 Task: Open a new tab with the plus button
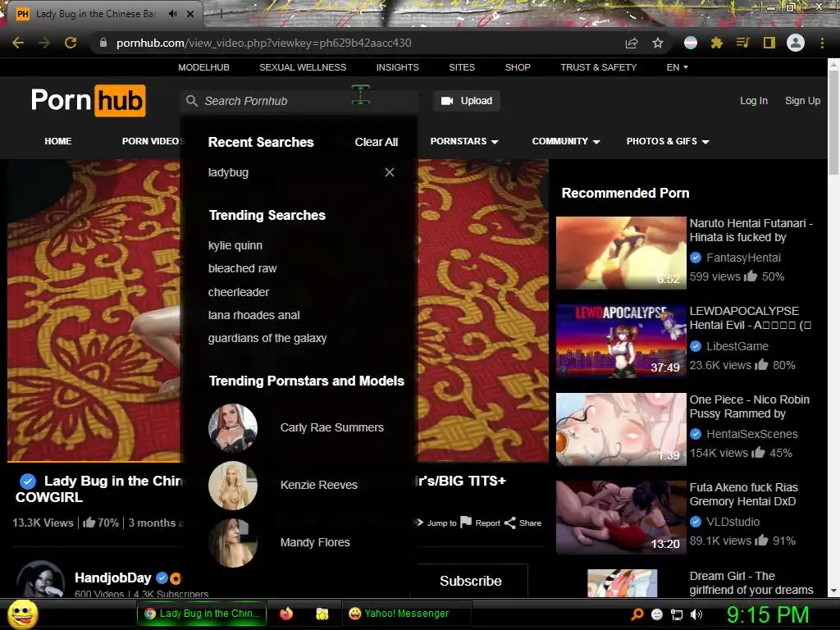pyautogui.click(x=221, y=14)
